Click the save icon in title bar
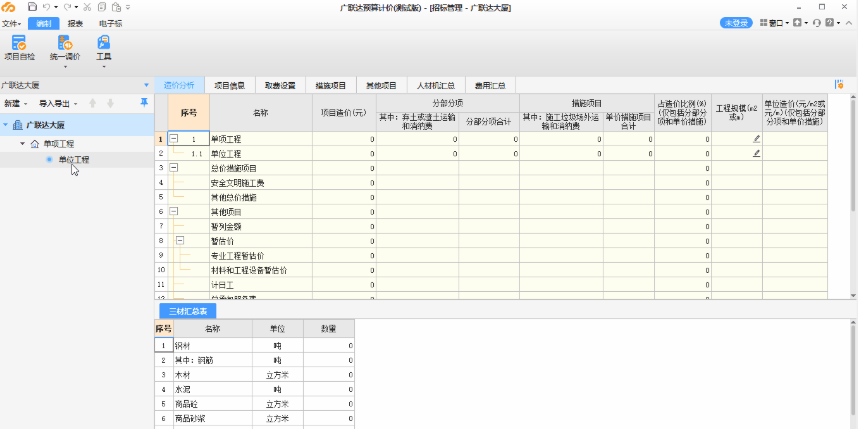858x429 pixels. click(x=33, y=7)
